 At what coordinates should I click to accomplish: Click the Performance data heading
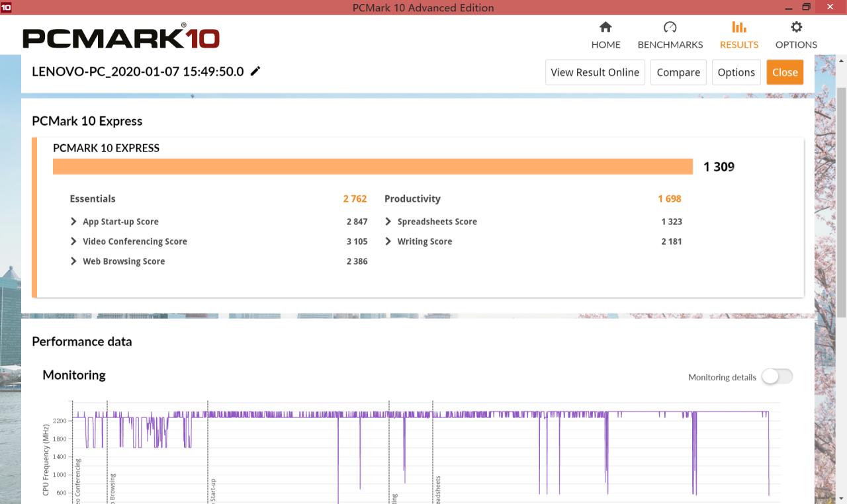[82, 341]
